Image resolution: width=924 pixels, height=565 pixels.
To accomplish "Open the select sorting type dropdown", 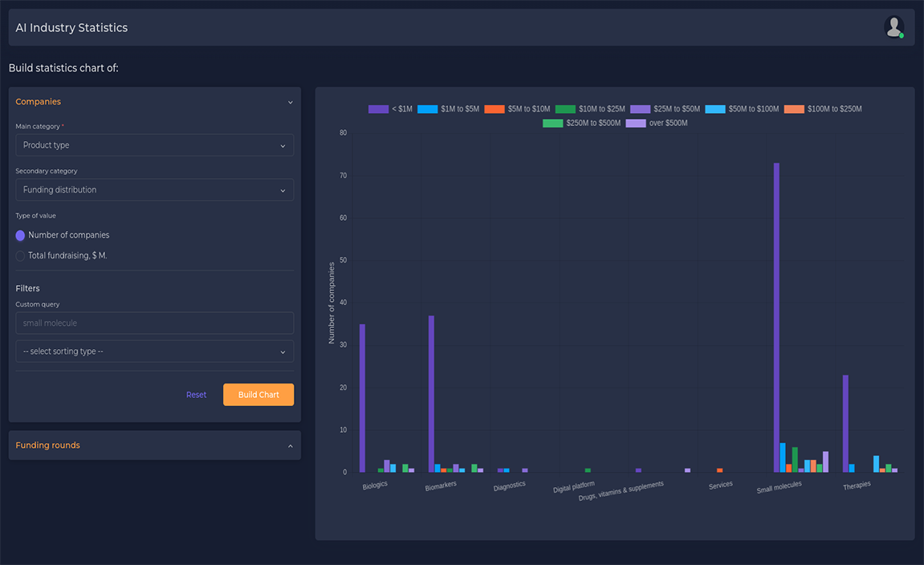I will point(154,352).
